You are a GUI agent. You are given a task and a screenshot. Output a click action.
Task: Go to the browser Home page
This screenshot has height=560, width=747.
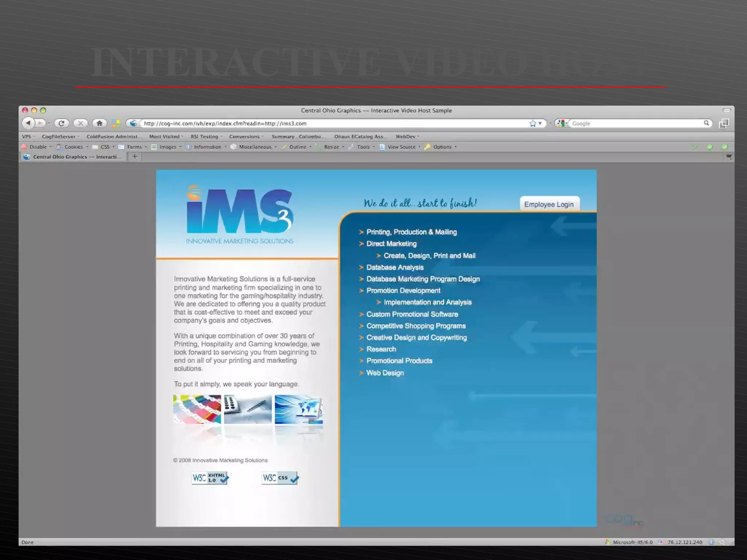pyautogui.click(x=99, y=123)
